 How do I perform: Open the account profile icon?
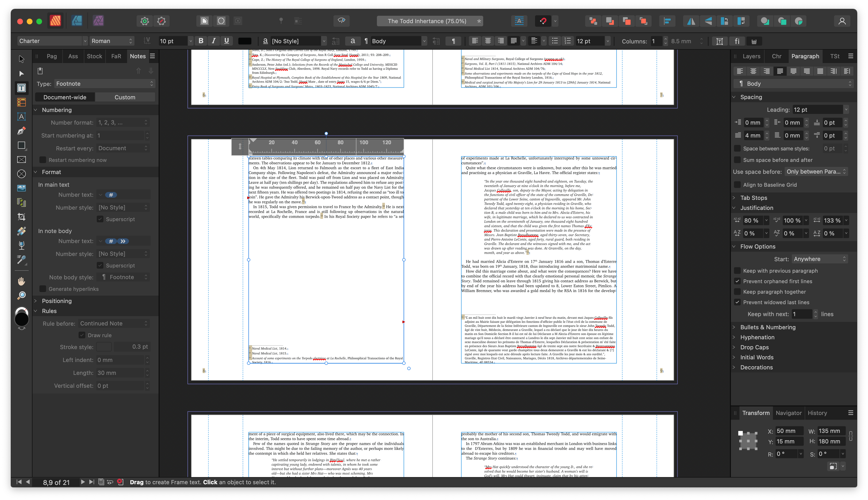[841, 21]
